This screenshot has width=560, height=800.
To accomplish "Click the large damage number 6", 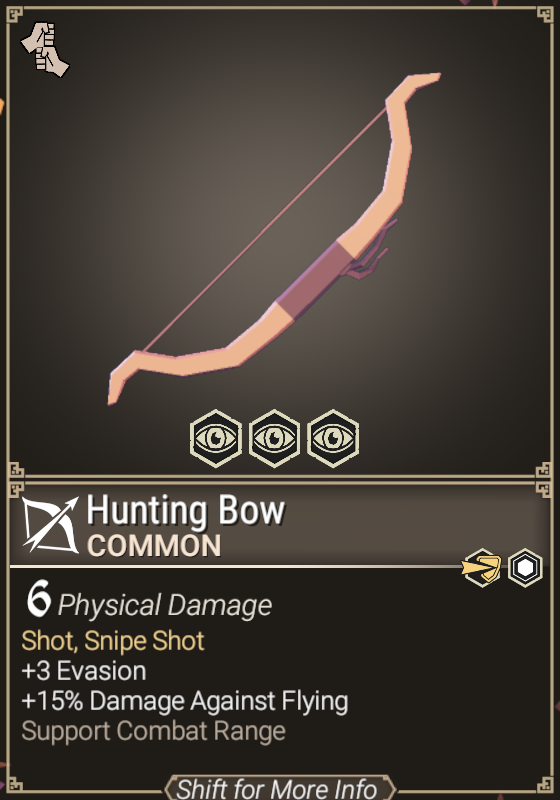I will 39,598.
